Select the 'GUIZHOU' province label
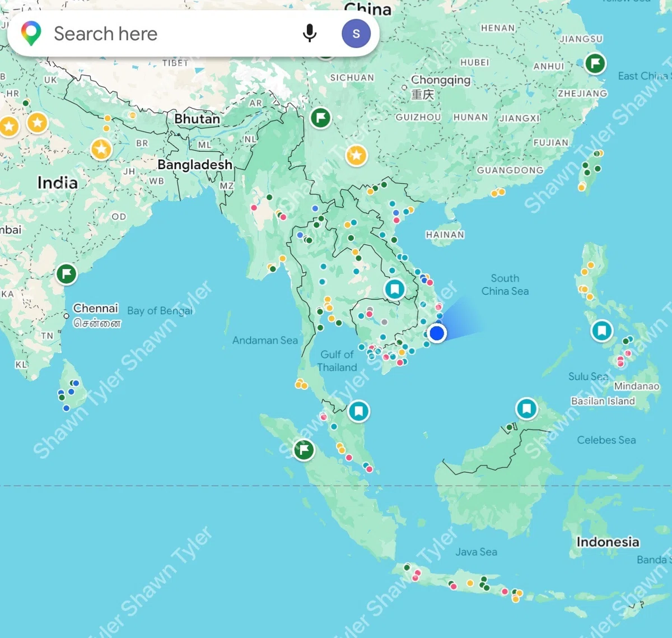Image resolution: width=672 pixels, height=638 pixels. [418, 117]
